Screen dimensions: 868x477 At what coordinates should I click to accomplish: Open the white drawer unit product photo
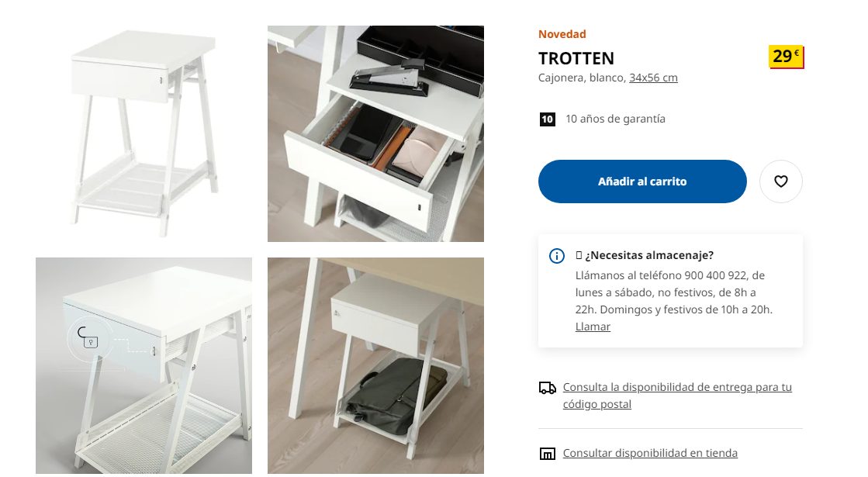click(144, 133)
